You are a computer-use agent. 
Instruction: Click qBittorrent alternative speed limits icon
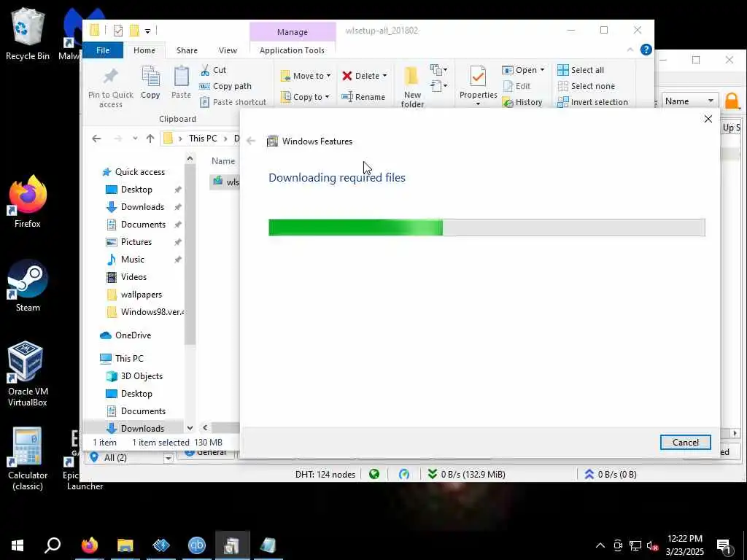pyautogui.click(x=404, y=474)
